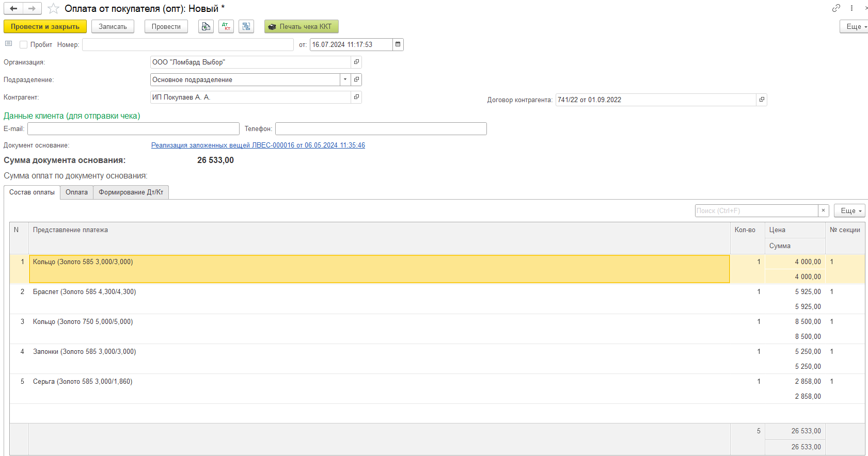This screenshot has height=456, width=868.
Task: Click the Номер input field
Action: coord(188,44)
